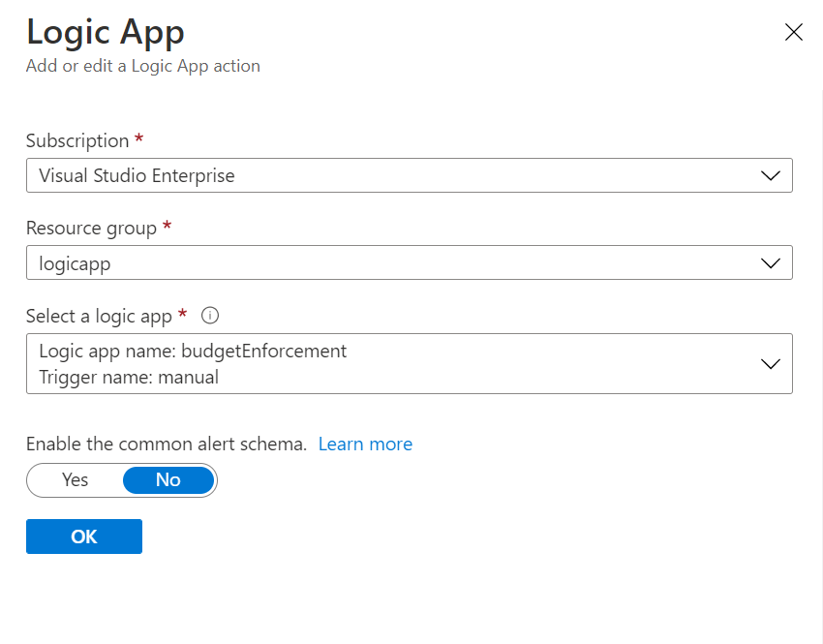Viewport: 823px width, 644px height.
Task: Click 'Enable the common alert schema.' text
Action: (167, 445)
